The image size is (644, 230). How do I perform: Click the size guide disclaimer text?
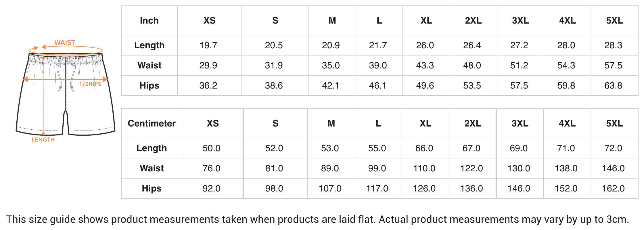(317, 219)
